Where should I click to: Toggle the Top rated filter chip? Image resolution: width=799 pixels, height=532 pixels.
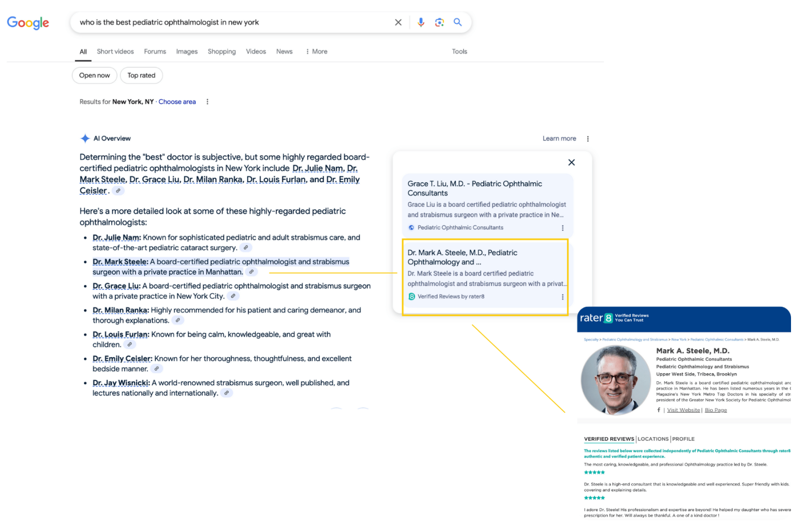(141, 75)
